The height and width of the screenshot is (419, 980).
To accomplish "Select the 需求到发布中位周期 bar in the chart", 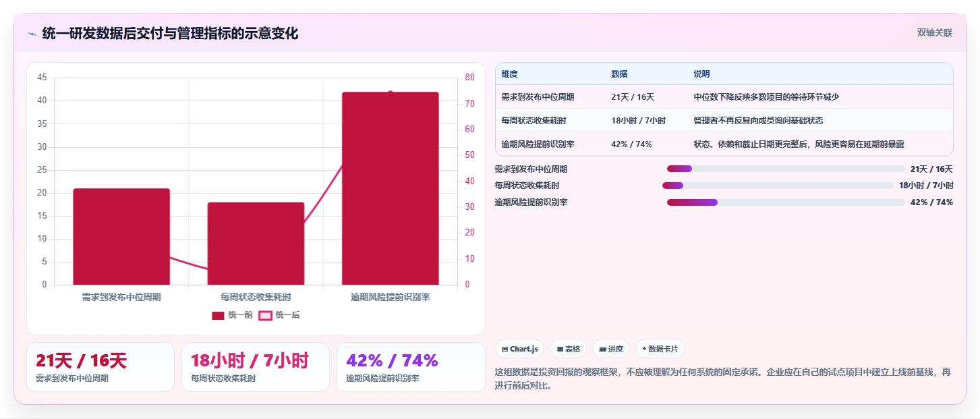I will coord(121,236).
